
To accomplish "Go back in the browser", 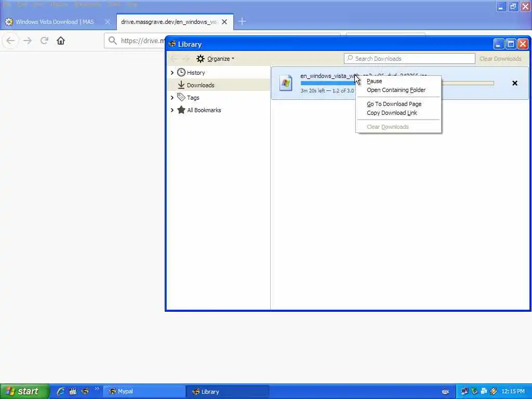I will pos(10,41).
